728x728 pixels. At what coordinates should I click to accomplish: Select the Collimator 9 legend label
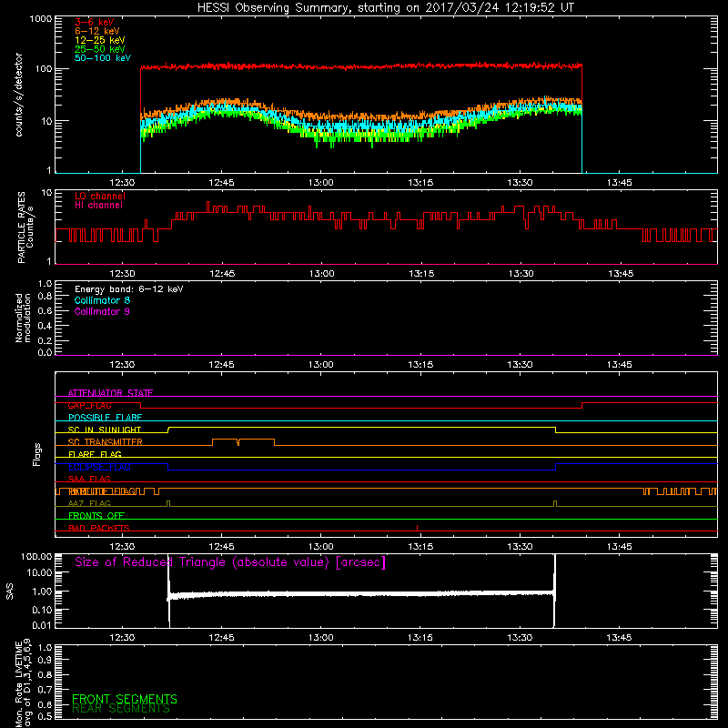tap(102, 311)
